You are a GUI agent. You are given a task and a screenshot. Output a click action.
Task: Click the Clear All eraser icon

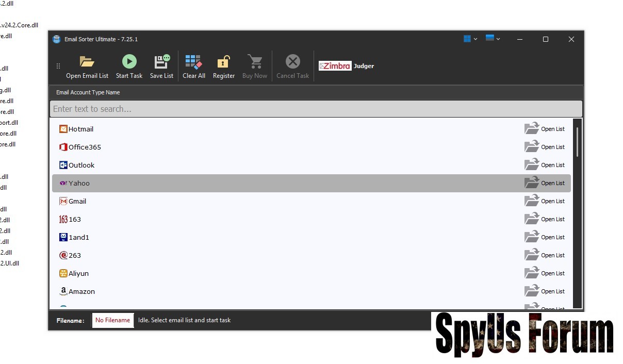click(x=193, y=62)
